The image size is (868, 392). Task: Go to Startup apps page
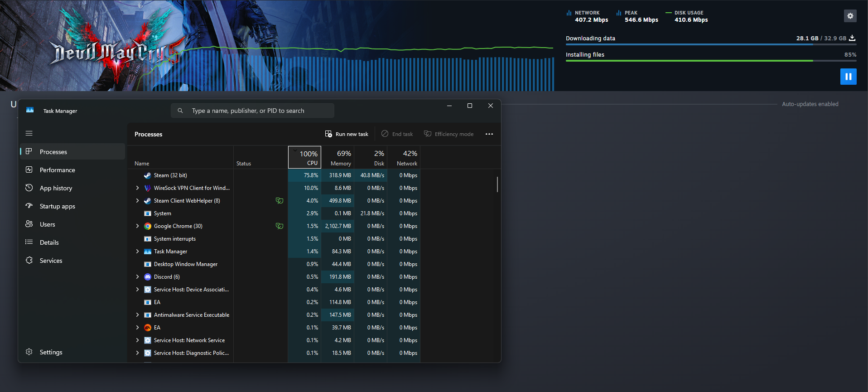tap(72, 206)
